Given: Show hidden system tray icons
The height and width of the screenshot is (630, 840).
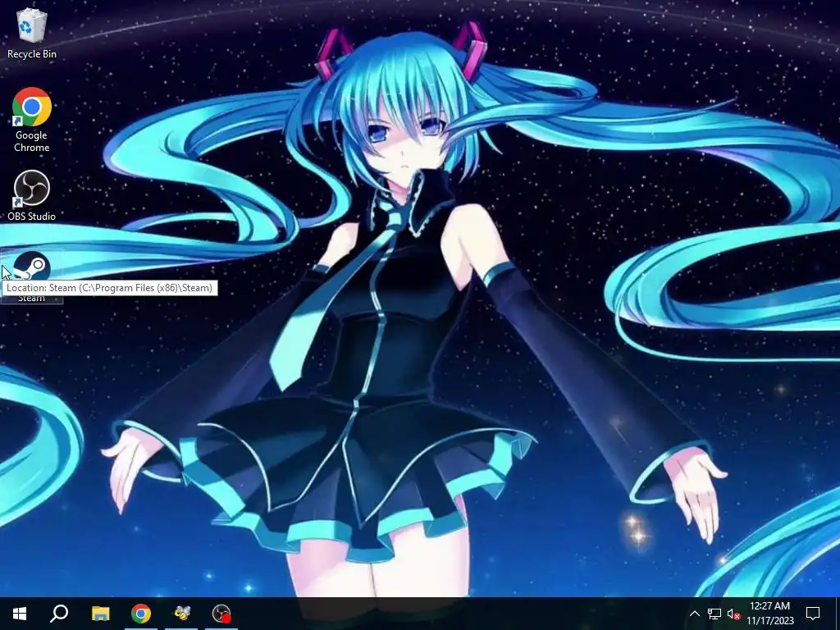Looking at the screenshot, I should tap(694, 614).
